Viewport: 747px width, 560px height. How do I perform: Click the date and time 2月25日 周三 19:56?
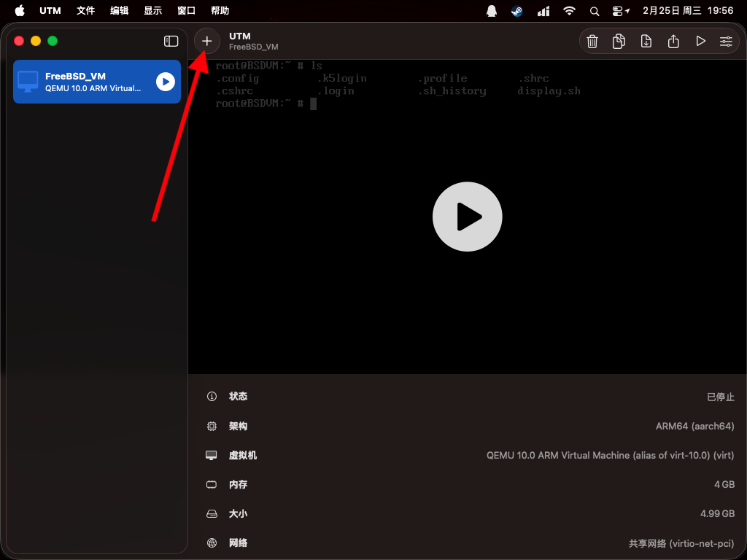(688, 10)
